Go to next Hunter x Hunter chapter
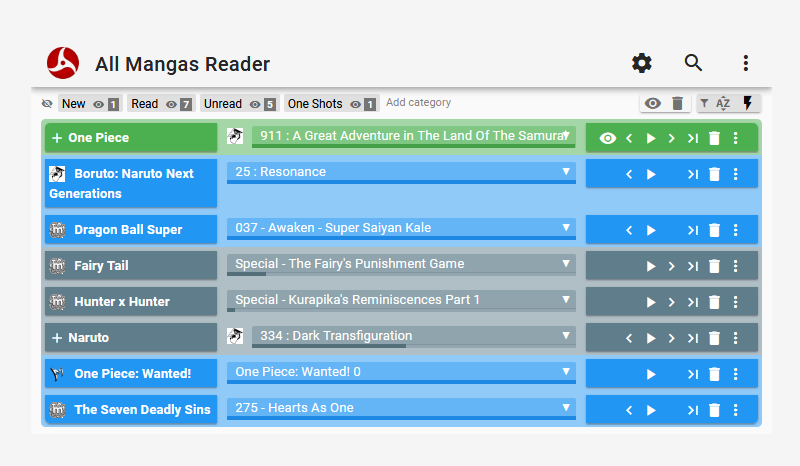Screen dimensions: 800x466 click(671, 303)
